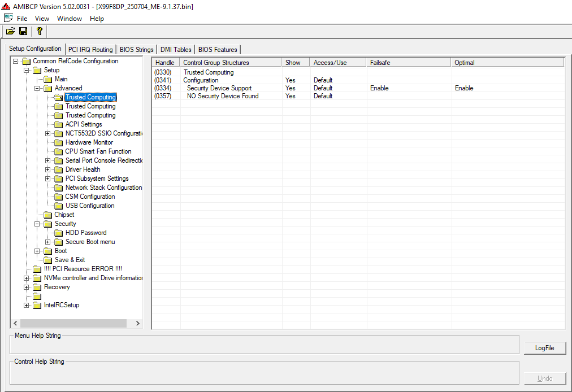Click the folder icon of HDD Password
572x392 pixels.
point(58,233)
